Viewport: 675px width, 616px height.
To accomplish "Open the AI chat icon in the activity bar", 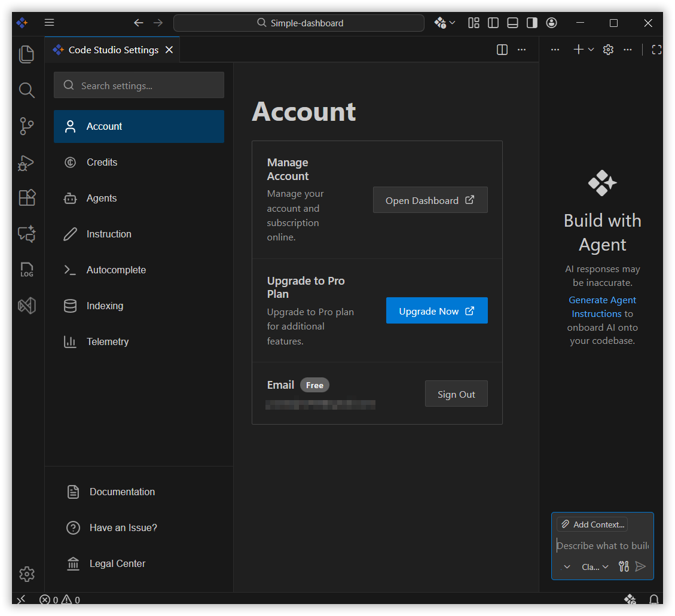I will click(x=27, y=234).
